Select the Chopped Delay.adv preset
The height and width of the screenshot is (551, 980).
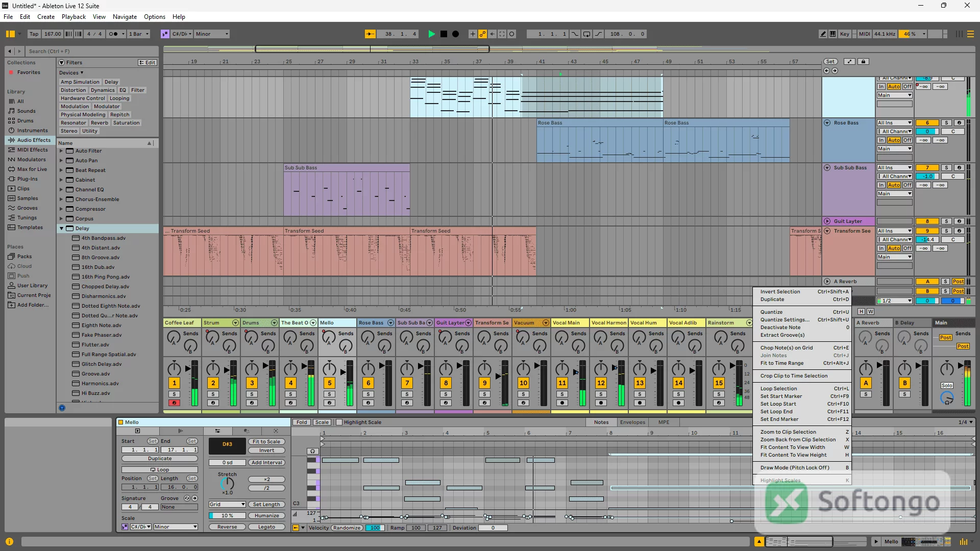(x=105, y=287)
